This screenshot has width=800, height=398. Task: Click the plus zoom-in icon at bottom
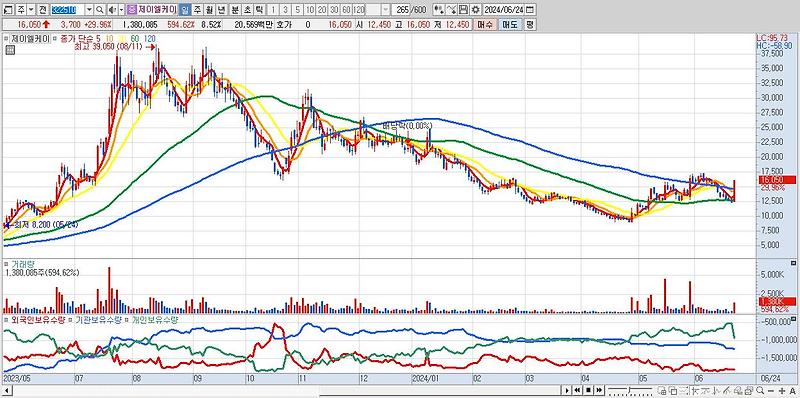tap(782, 390)
